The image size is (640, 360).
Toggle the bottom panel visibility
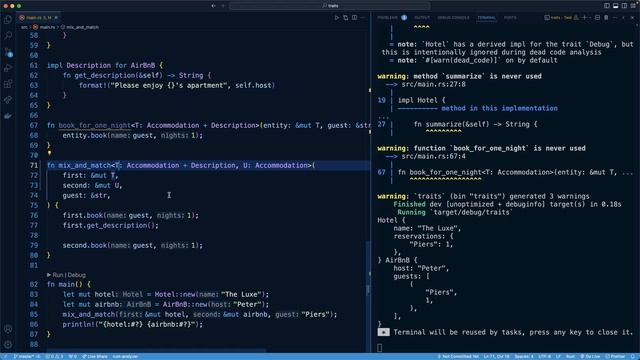(x=616, y=6)
